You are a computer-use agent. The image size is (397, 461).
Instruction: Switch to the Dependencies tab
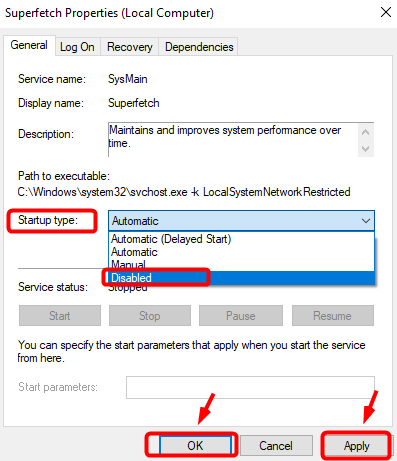199,47
